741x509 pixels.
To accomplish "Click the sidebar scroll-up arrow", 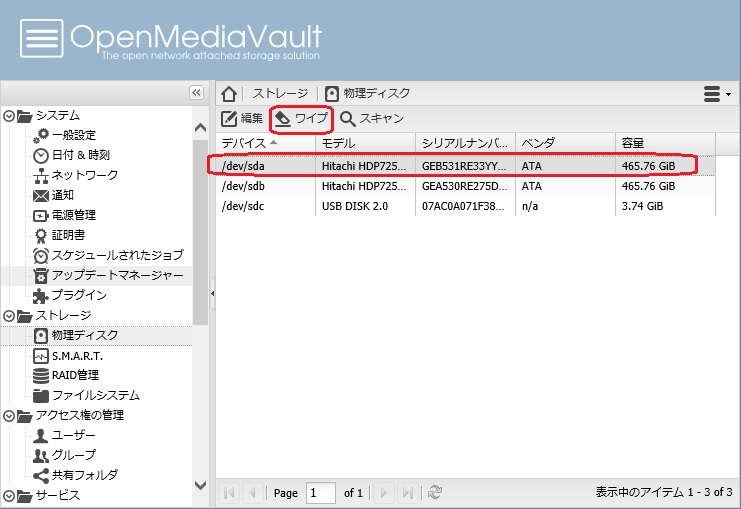I will 200,128.
